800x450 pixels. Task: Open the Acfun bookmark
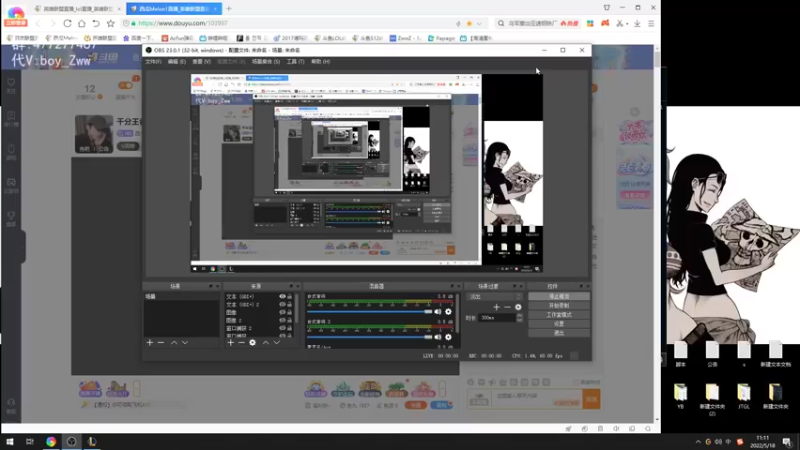[x=178, y=38]
